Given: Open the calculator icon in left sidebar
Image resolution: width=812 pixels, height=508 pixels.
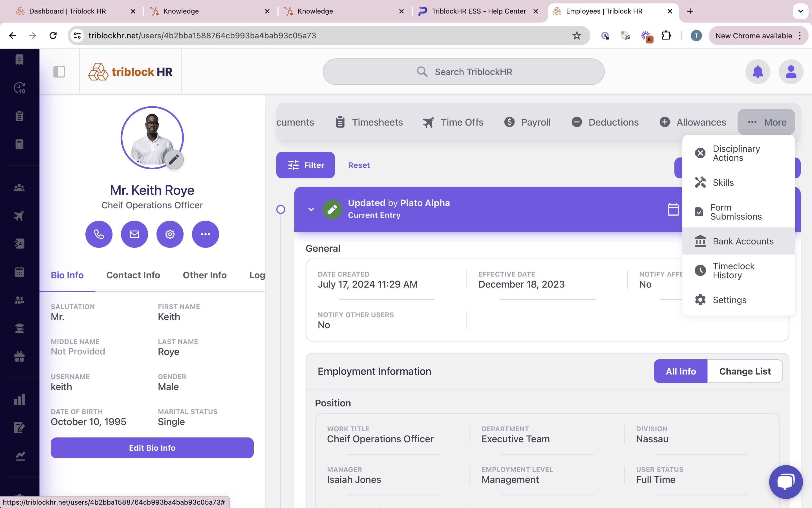Looking at the screenshot, I should pos(19,144).
